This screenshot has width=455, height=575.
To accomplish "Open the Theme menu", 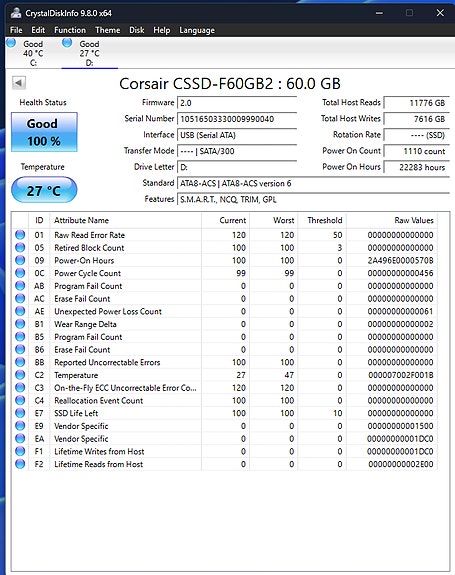I will [x=107, y=30].
